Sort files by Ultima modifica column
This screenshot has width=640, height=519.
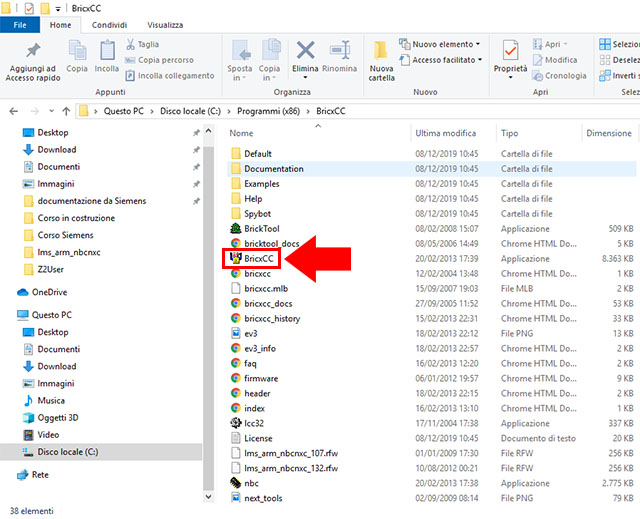point(446,133)
